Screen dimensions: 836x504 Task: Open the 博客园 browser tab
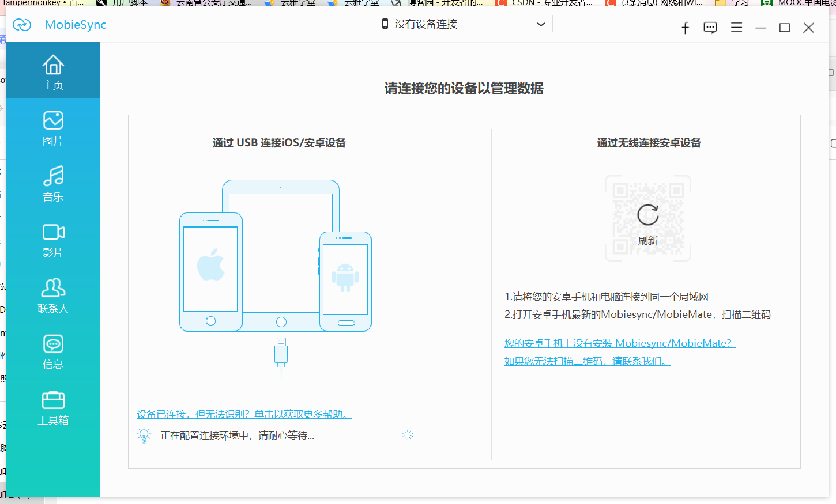click(437, 3)
